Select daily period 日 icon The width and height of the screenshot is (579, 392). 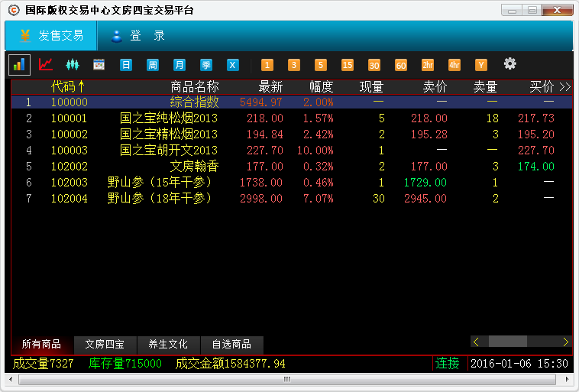(126, 65)
